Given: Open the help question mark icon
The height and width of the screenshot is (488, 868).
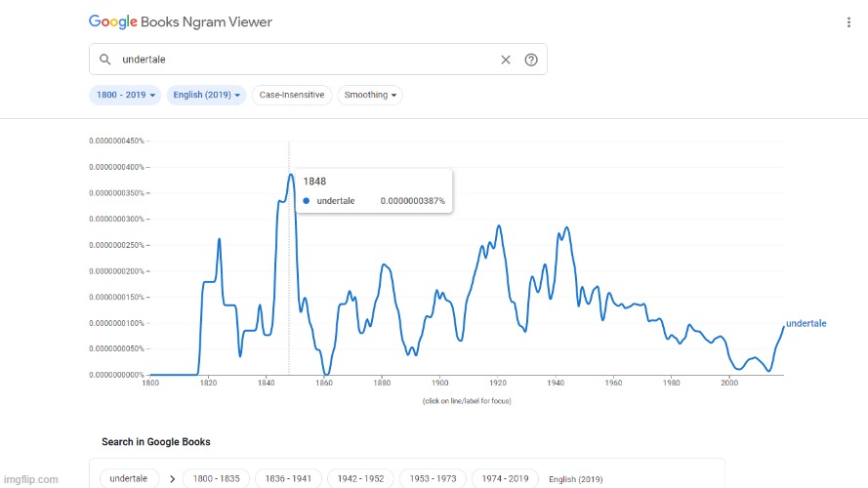Looking at the screenshot, I should click(531, 60).
